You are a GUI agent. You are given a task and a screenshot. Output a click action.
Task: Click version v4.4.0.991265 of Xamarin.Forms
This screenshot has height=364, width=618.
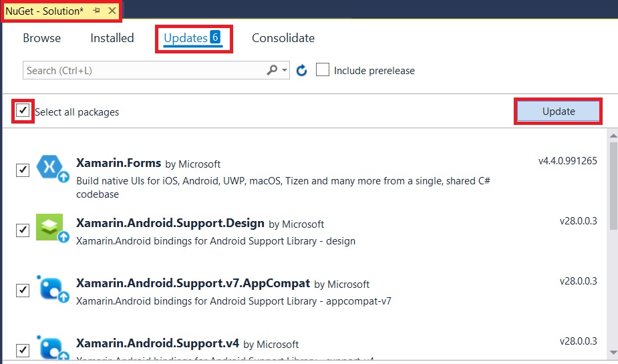567,161
